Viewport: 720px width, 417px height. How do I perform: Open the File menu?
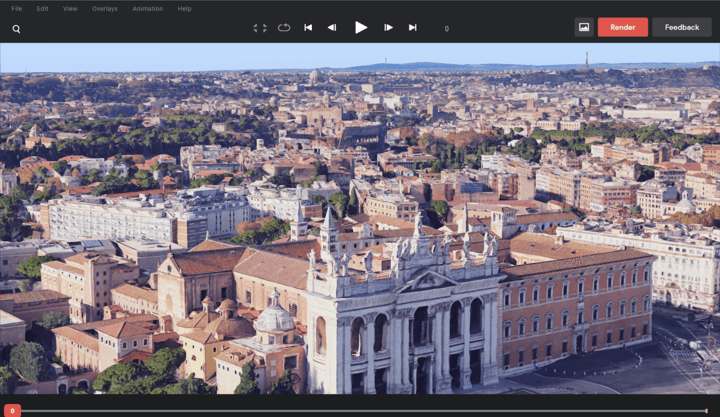click(x=17, y=9)
